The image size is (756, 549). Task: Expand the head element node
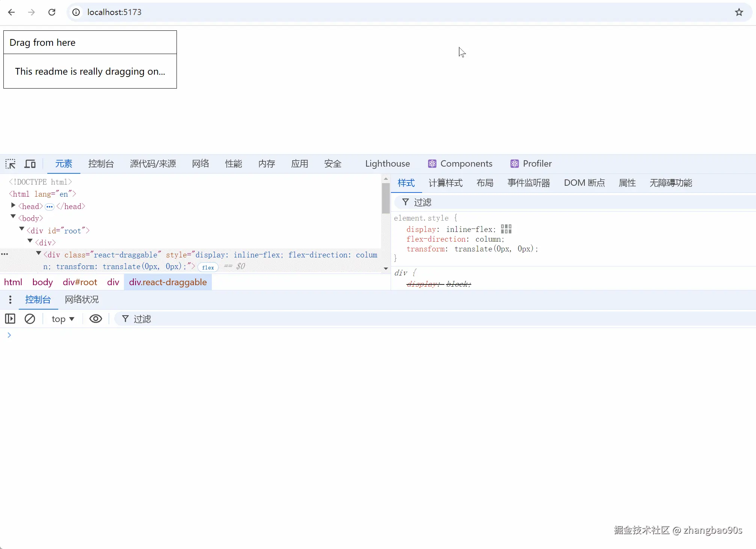coord(14,205)
